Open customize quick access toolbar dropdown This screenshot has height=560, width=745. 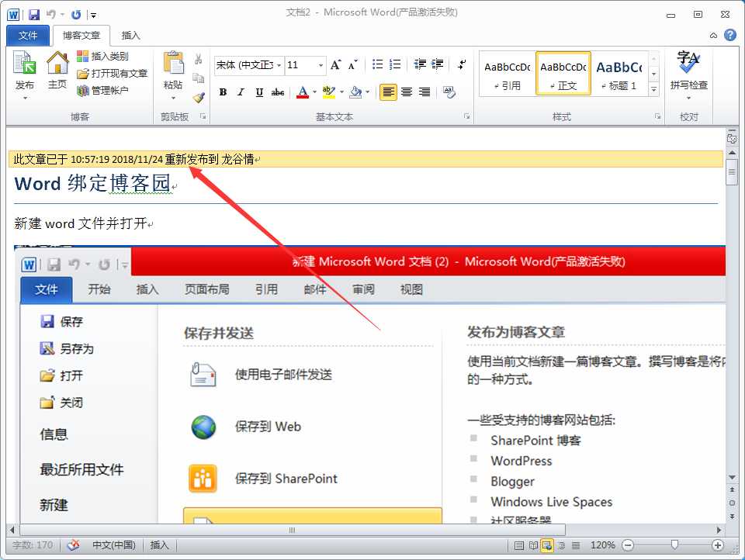tap(94, 16)
